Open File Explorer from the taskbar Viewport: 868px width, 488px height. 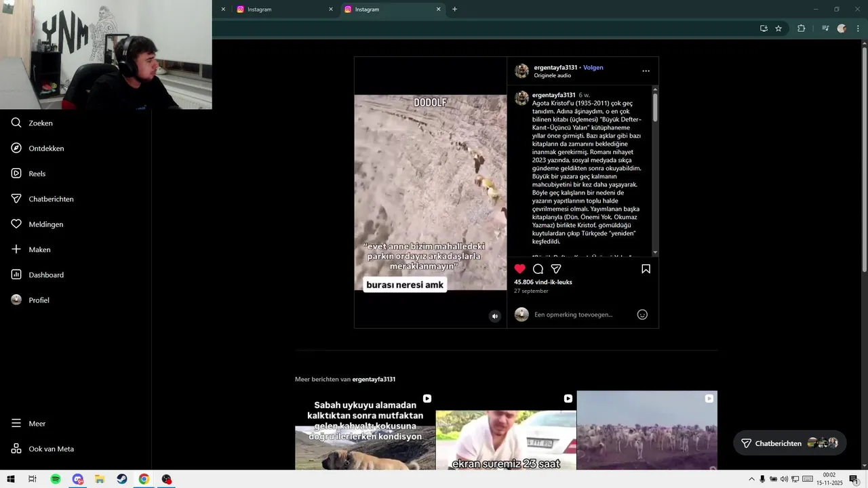tap(100, 479)
